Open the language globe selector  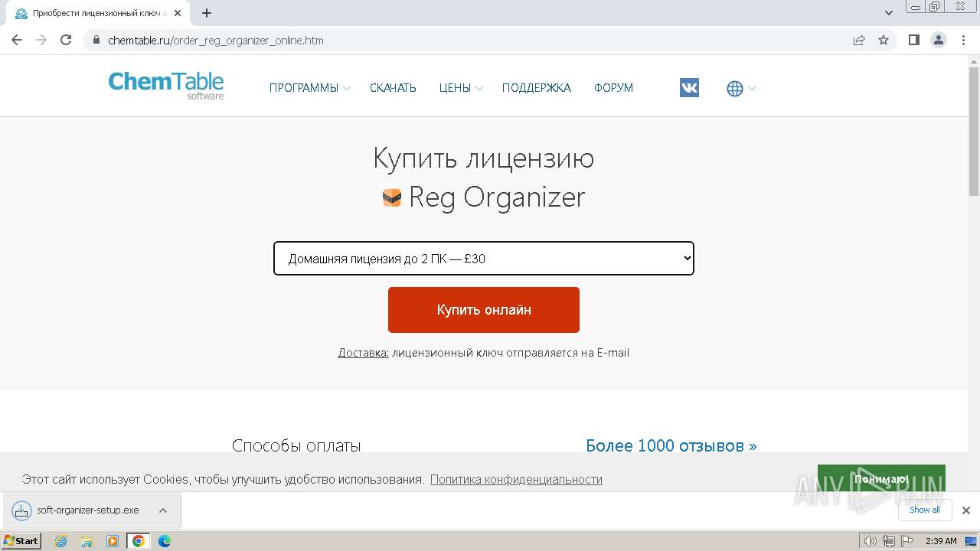(740, 89)
